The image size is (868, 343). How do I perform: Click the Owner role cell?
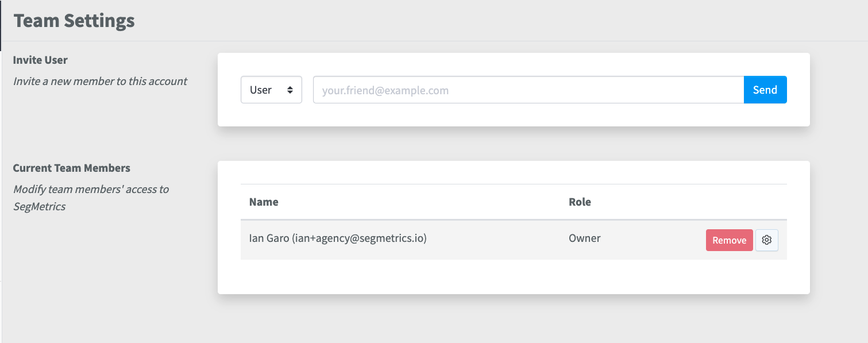(585, 238)
